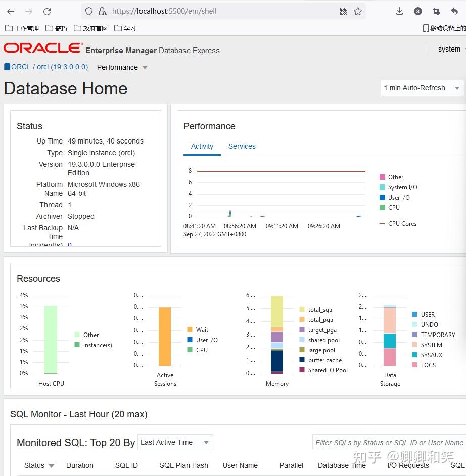Open the Performance menu
Image resolution: width=466 pixels, height=476 pixels.
point(121,67)
